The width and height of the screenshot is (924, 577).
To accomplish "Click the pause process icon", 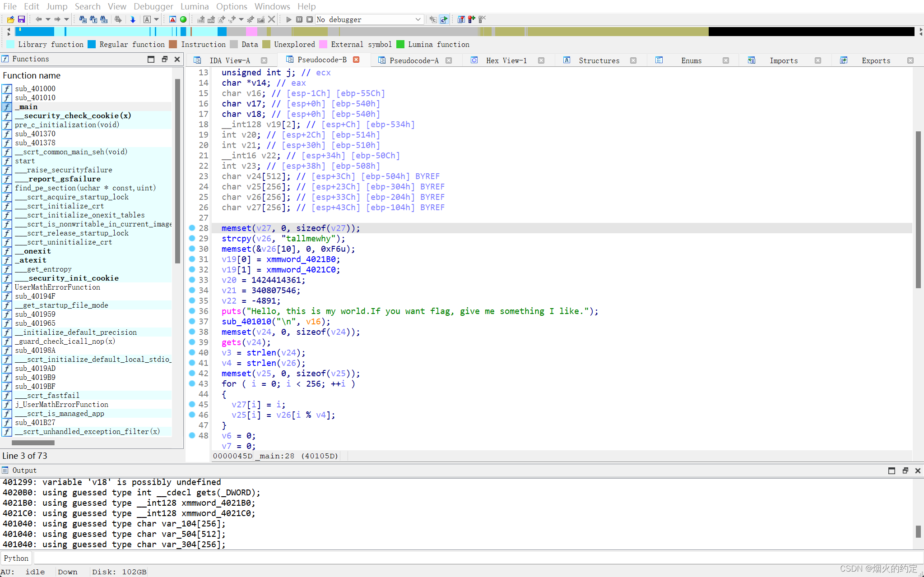I will pos(299,19).
